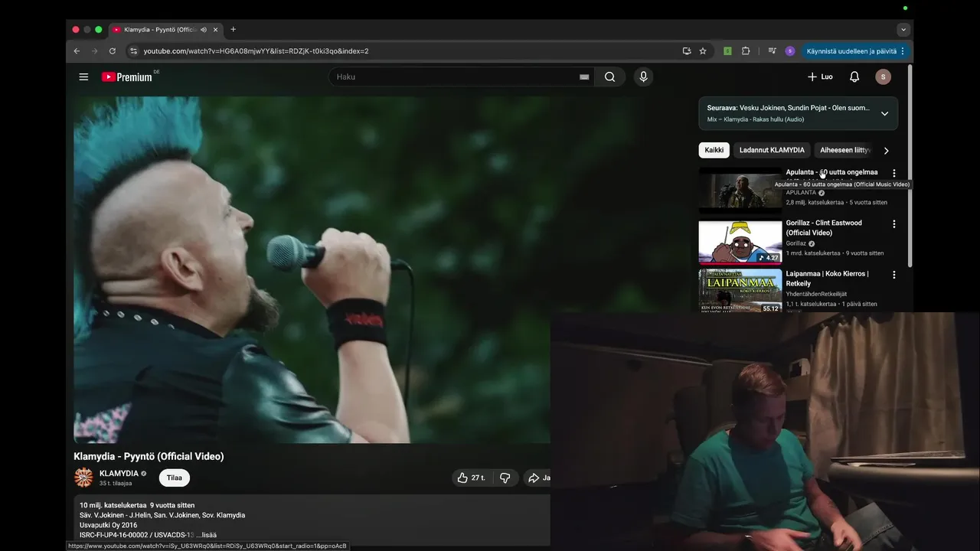Start voice search with microphone icon
The image size is (980, 551).
coord(643,77)
